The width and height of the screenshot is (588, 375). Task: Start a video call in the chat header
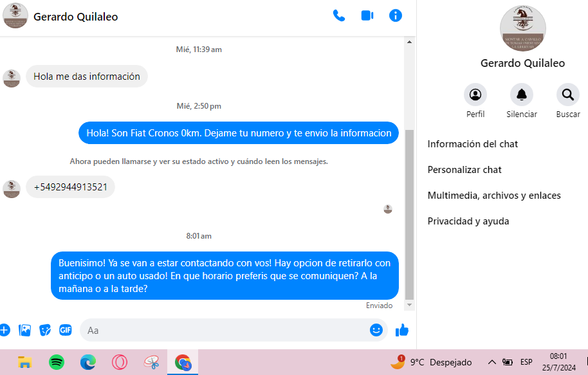pos(367,15)
